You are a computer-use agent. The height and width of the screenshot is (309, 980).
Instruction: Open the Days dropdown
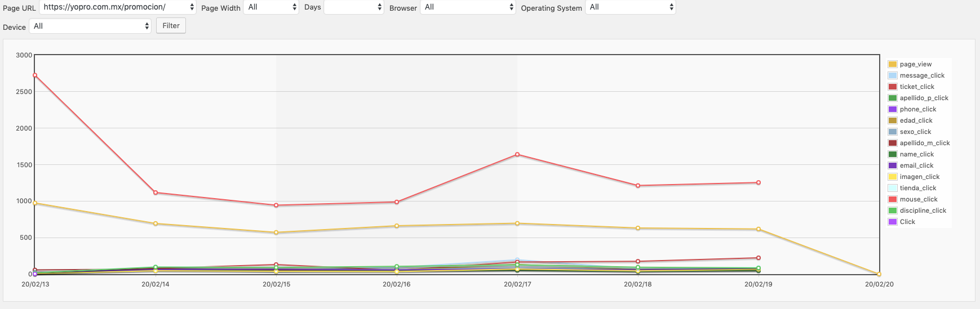click(x=354, y=7)
